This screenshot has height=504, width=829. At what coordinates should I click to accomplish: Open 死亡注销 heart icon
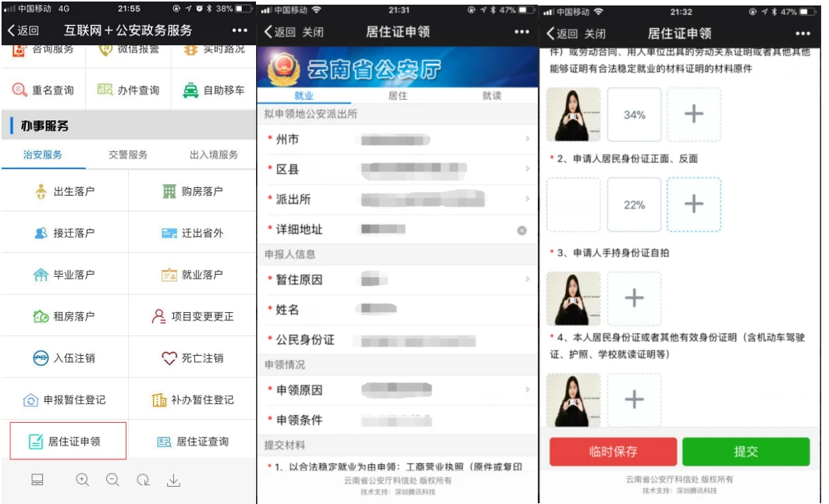coord(169,358)
